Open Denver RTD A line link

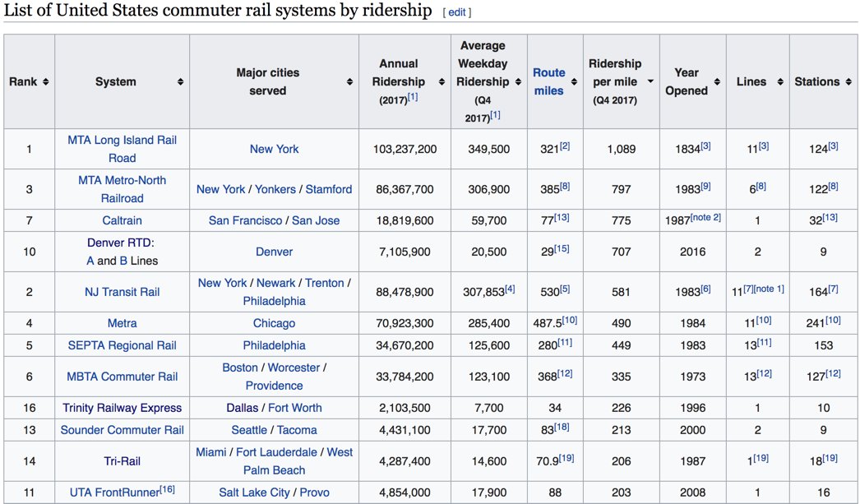click(x=90, y=261)
